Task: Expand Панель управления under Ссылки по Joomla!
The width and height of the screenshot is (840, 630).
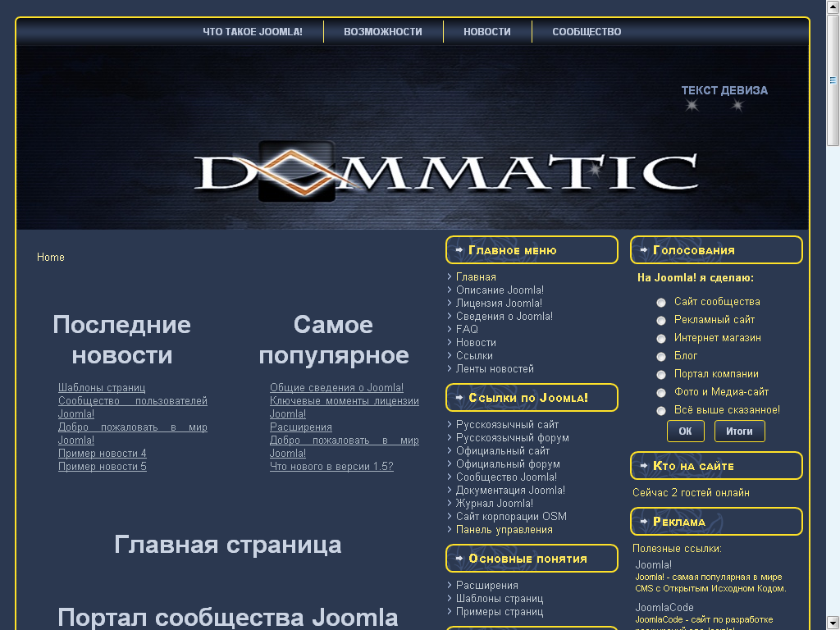Action: pos(504,530)
